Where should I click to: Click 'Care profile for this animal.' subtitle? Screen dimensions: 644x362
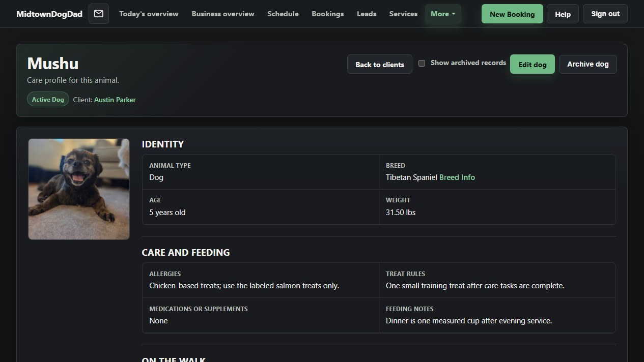pyautogui.click(x=73, y=80)
